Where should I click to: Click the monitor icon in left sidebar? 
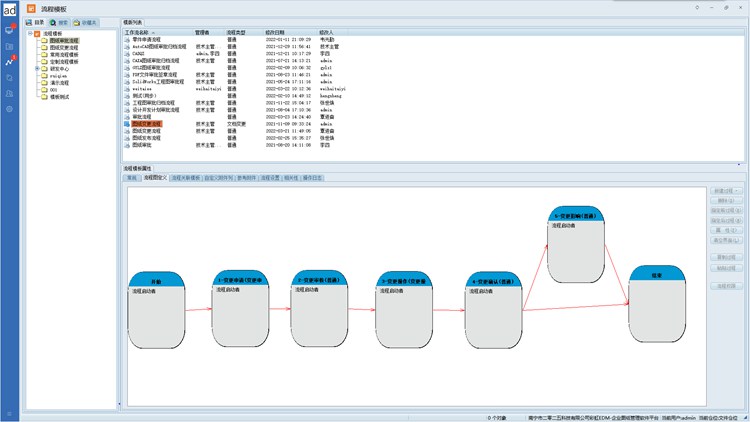(x=9, y=31)
